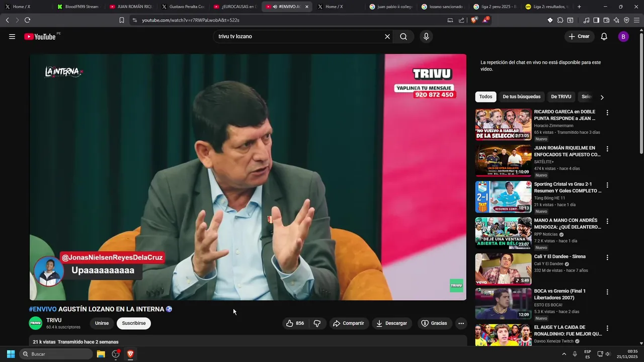This screenshot has height=362, width=644.
Task: Open Brave Rewards triangle icon
Action: click(486, 20)
